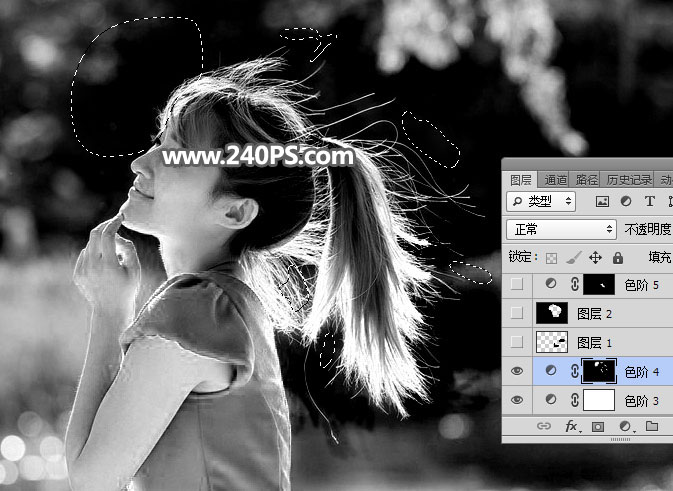Create new group folder icon
Screen dimensions: 673x491
click(x=652, y=427)
